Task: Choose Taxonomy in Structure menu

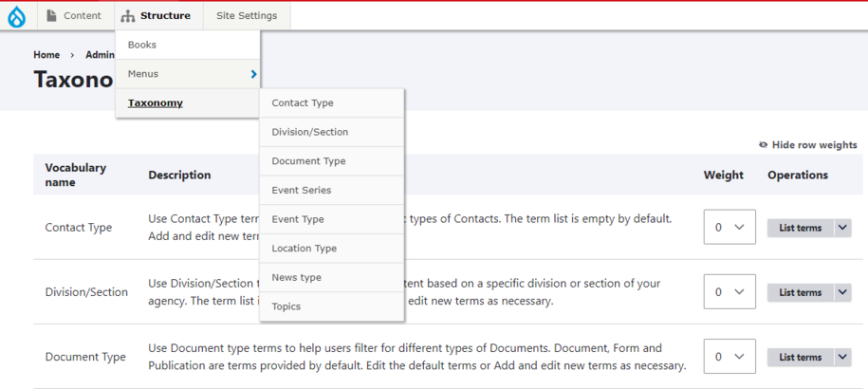Action: click(156, 102)
